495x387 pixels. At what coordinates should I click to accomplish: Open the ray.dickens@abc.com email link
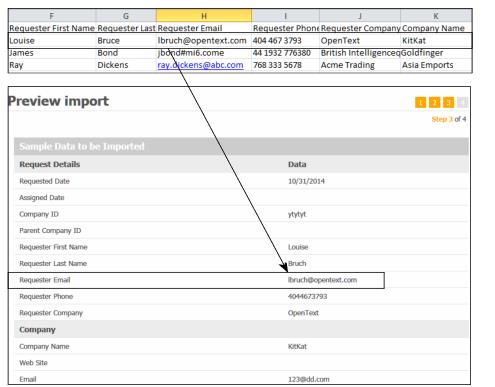point(200,65)
